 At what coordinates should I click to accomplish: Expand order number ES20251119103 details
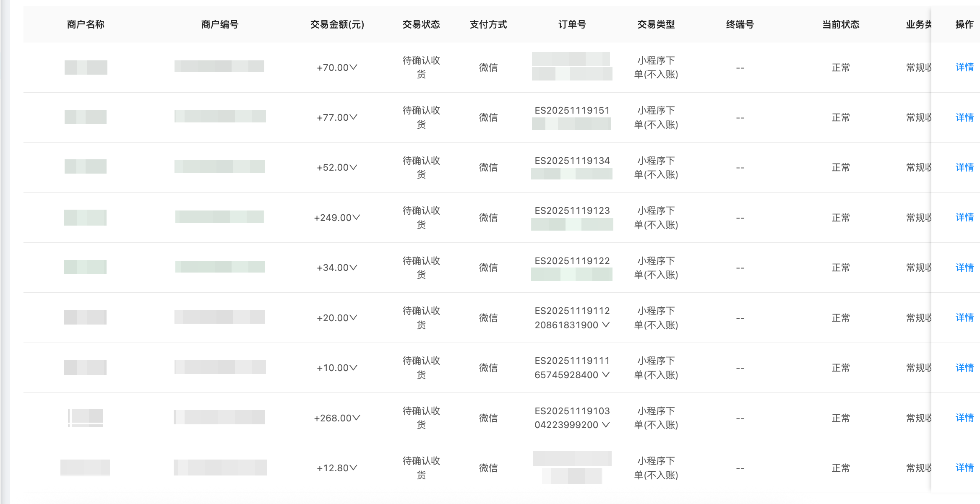tap(606, 425)
